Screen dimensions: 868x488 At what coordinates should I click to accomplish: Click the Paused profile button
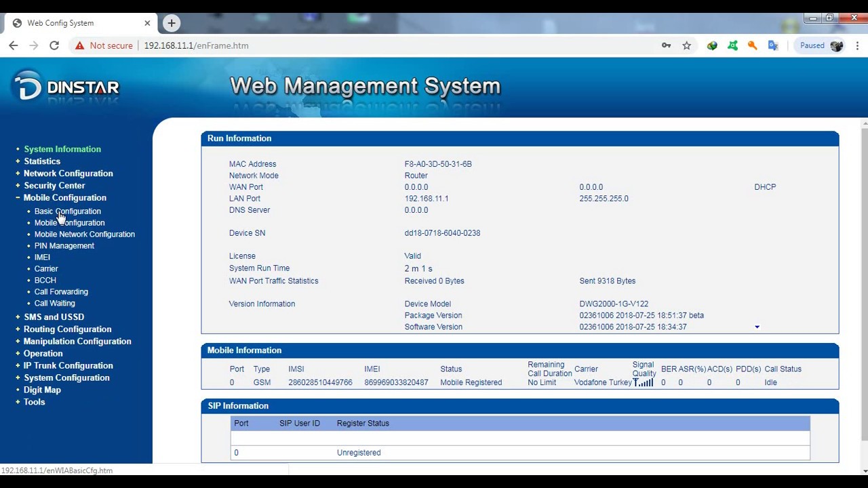click(821, 45)
